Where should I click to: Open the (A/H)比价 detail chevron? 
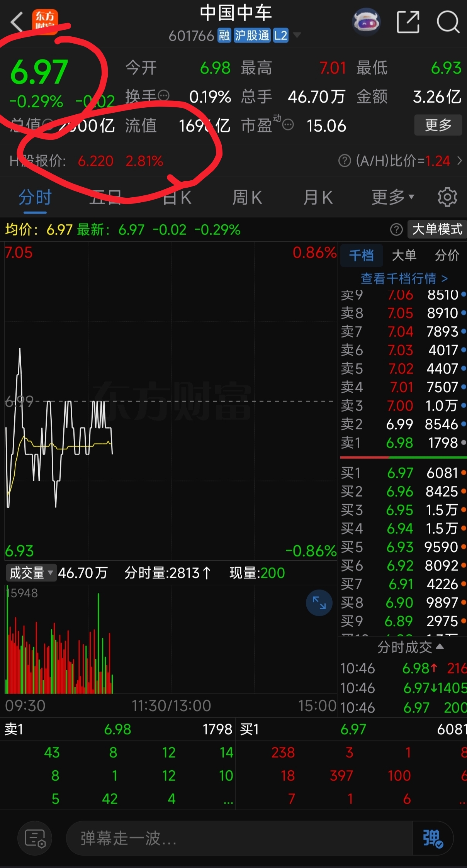pyautogui.click(x=460, y=161)
